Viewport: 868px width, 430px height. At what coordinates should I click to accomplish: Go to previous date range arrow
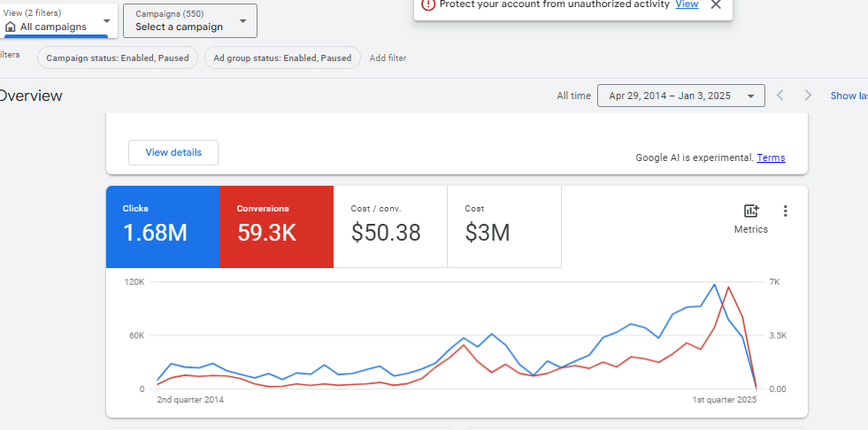point(780,96)
